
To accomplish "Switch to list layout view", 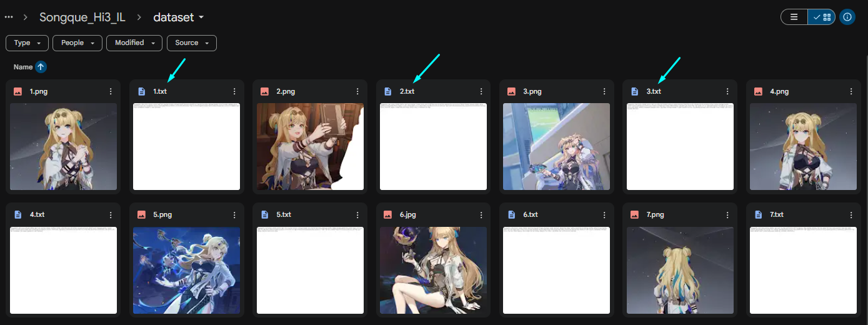I will 794,17.
